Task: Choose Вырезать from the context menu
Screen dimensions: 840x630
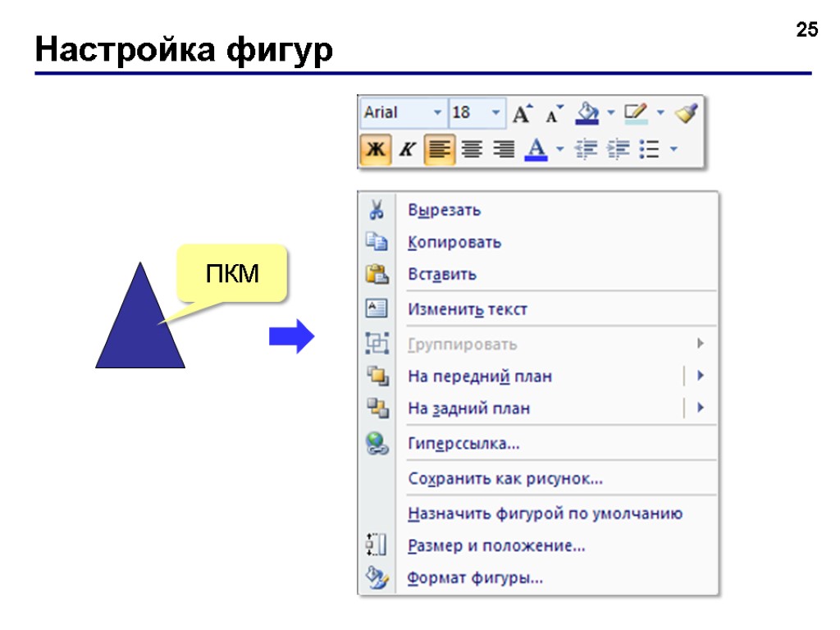Action: tap(537, 210)
